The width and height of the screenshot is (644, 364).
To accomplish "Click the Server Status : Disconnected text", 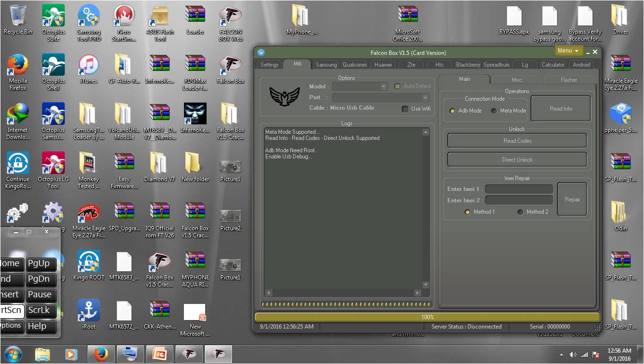I will 467,327.
